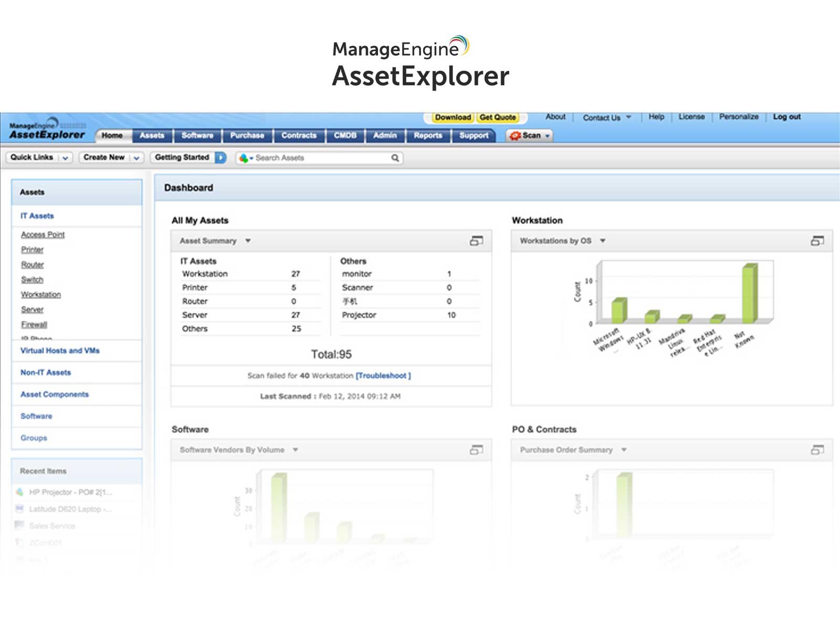The height and width of the screenshot is (618, 840).
Task: Open Virtual Hosts and VMs section
Action: 60,350
